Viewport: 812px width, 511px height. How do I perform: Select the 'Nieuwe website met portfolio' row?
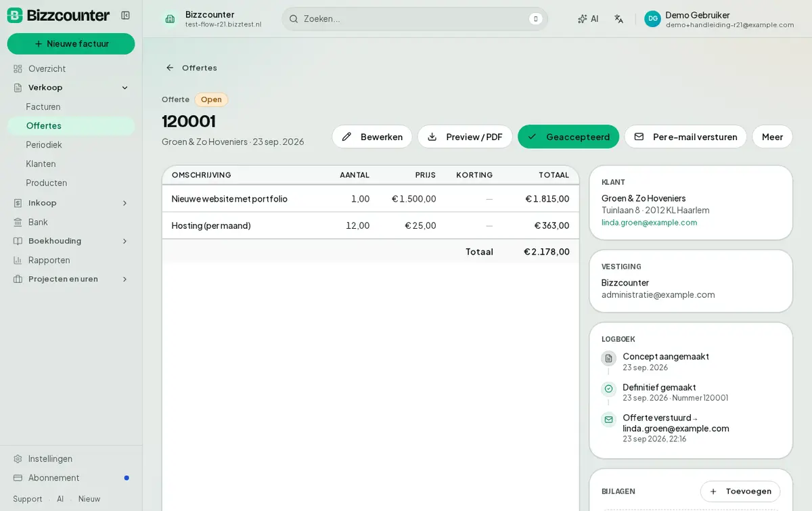click(x=371, y=199)
